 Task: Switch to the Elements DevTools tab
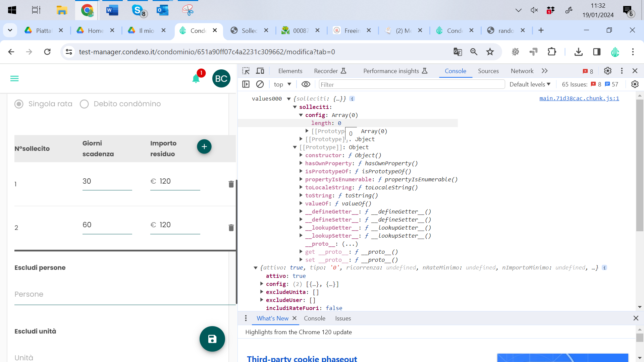pos(290,71)
